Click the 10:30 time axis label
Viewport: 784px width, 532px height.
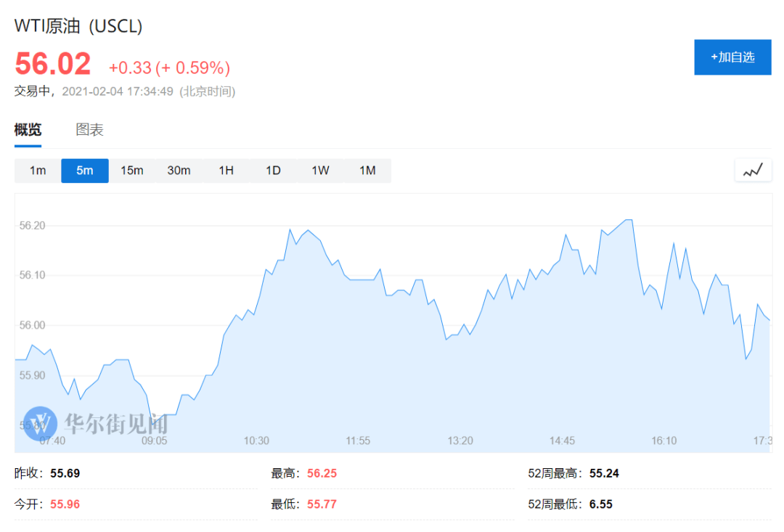[x=256, y=441]
